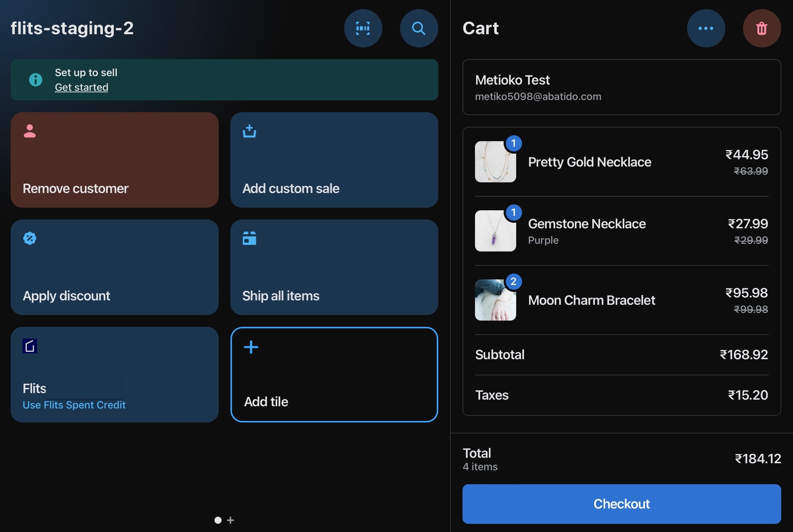Open cart more actions menu

pyautogui.click(x=706, y=28)
